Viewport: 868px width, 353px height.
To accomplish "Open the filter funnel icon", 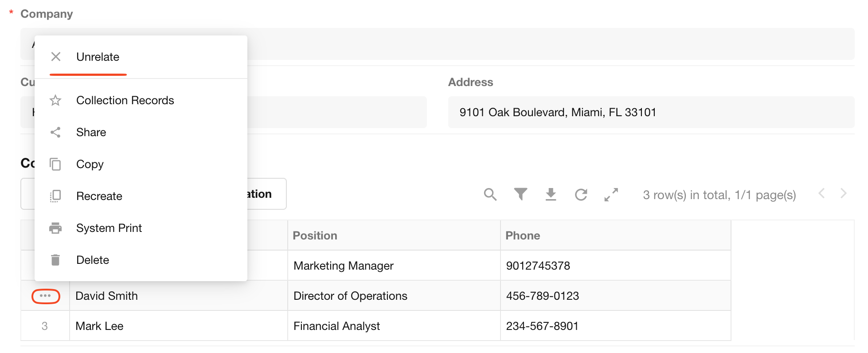I will pos(520,194).
